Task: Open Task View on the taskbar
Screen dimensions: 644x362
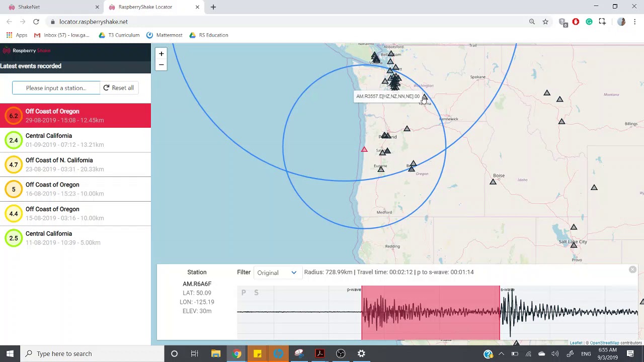Action: [x=195, y=353]
